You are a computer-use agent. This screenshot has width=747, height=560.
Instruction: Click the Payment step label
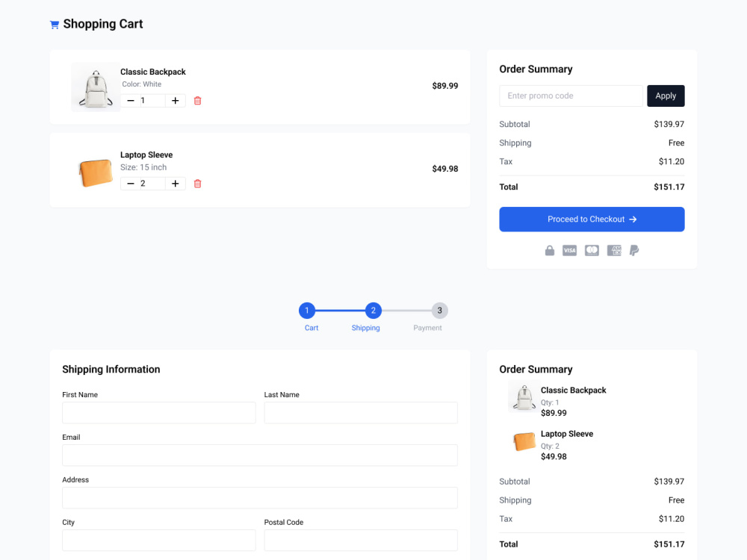(427, 328)
